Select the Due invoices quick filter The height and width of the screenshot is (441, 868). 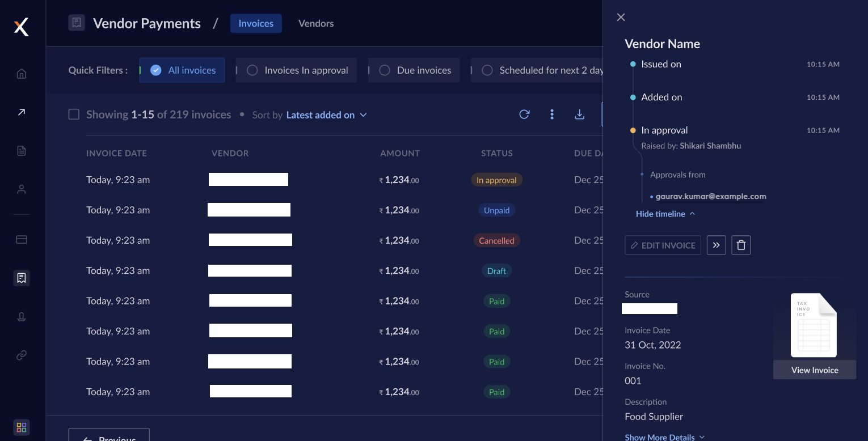click(x=414, y=70)
